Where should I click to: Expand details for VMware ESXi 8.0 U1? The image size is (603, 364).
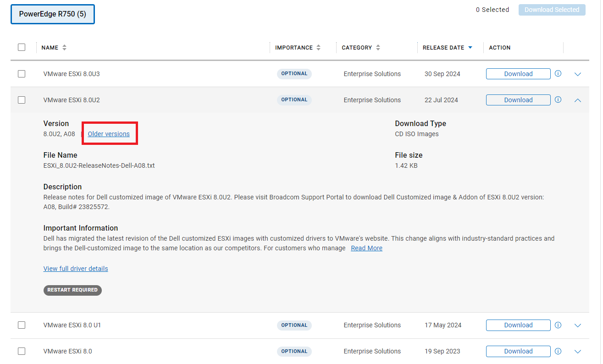pos(578,325)
